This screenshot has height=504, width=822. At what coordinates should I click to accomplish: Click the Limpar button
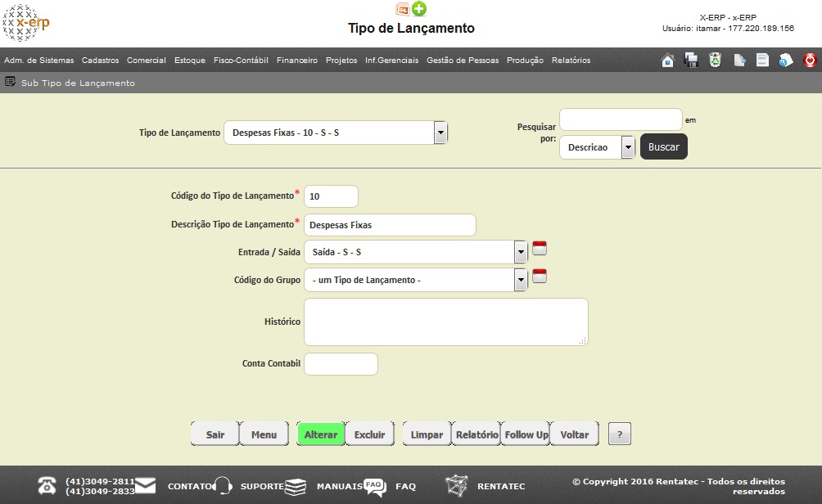(427, 434)
